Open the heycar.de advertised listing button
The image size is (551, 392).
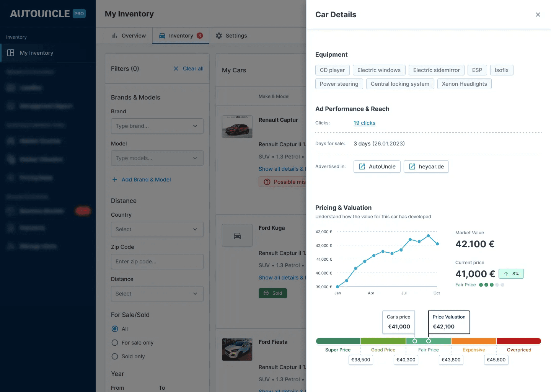[426, 167]
